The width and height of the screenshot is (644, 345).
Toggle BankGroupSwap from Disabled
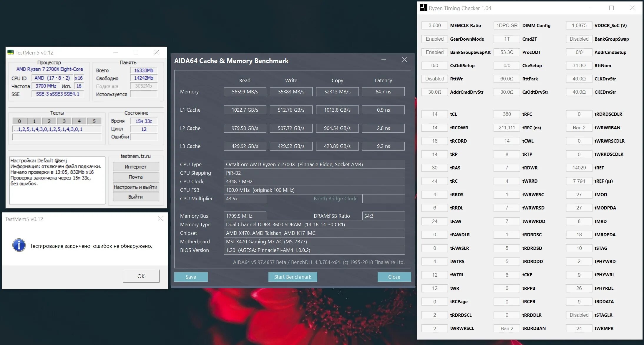(579, 39)
